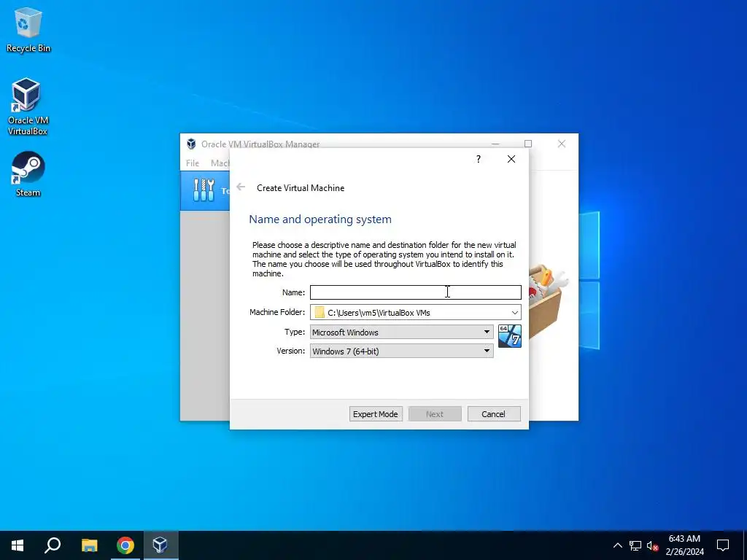The width and height of the screenshot is (747, 560).
Task: Click the Name and operating system heading
Action: pos(320,219)
